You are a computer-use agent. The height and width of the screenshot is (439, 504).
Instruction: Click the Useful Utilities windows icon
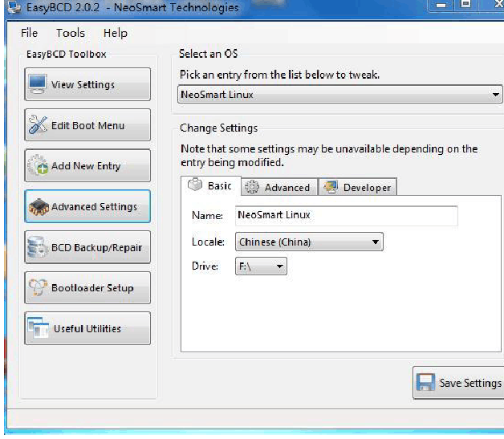coord(38,327)
